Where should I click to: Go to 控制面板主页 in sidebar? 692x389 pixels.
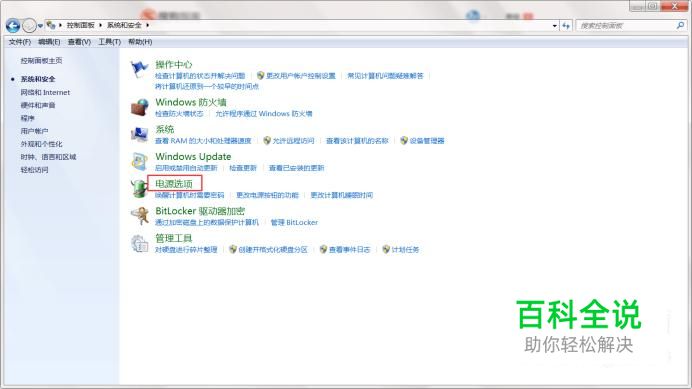(41, 60)
